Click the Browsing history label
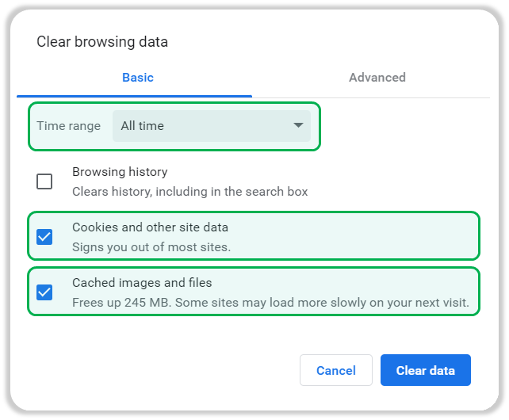509x420 pixels. [120, 172]
